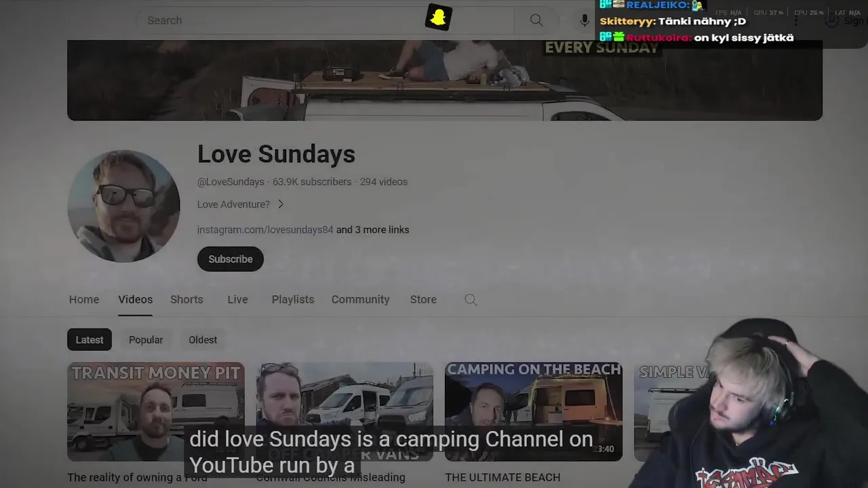Open the Live tab
868x488 pixels.
(x=237, y=300)
